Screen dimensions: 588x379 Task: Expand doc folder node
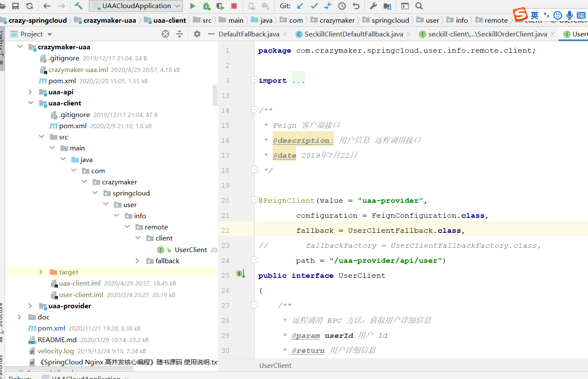20,317
